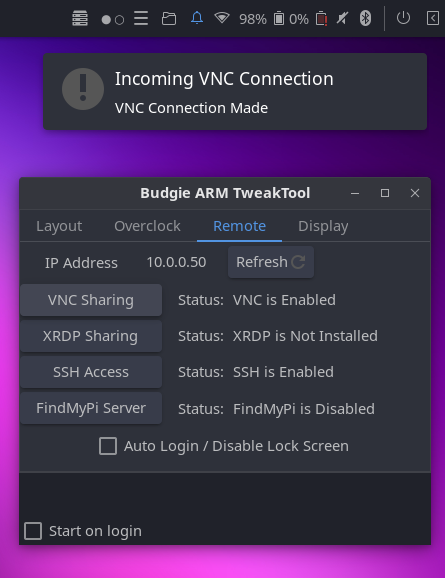
Task: Expand the Raven sidebar arrow icon
Action: [433, 18]
